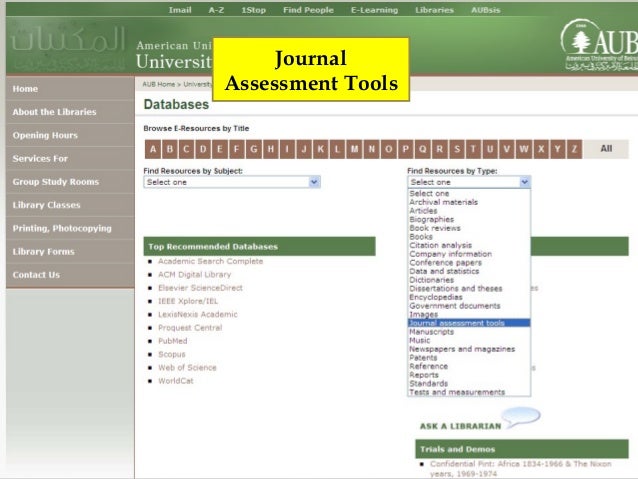The height and width of the screenshot is (479, 638).
Task: Open the A-Z top navigation link
Action: [x=216, y=10]
